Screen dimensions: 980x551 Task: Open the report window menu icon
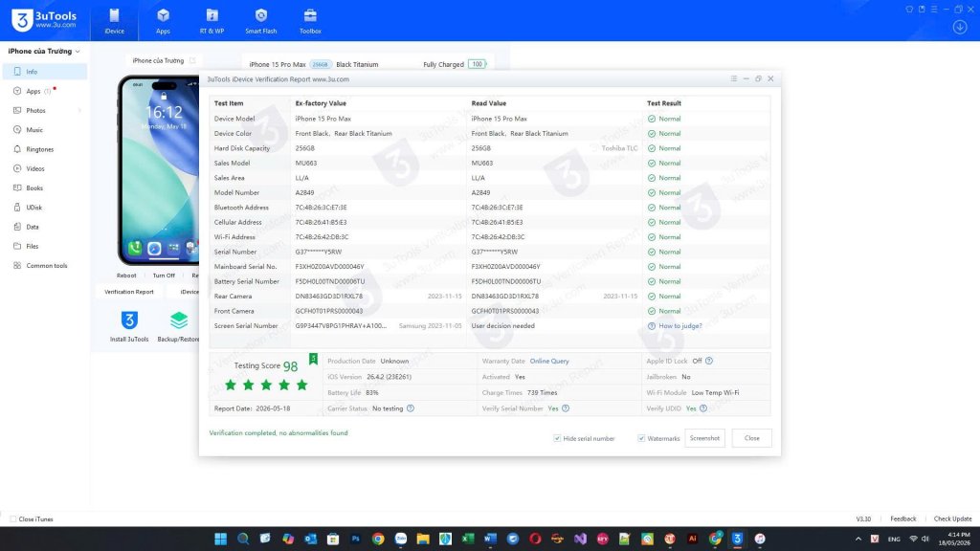[x=734, y=78]
